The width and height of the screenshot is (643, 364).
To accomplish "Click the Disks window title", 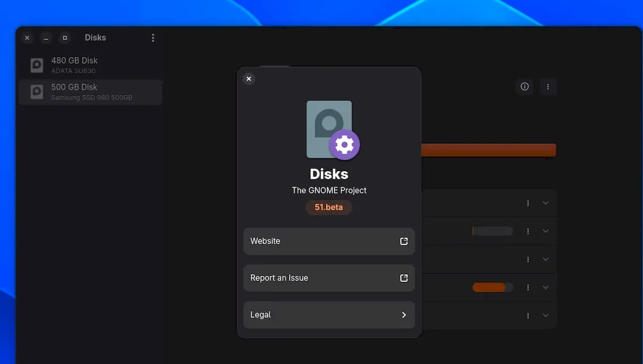I will click(x=95, y=37).
